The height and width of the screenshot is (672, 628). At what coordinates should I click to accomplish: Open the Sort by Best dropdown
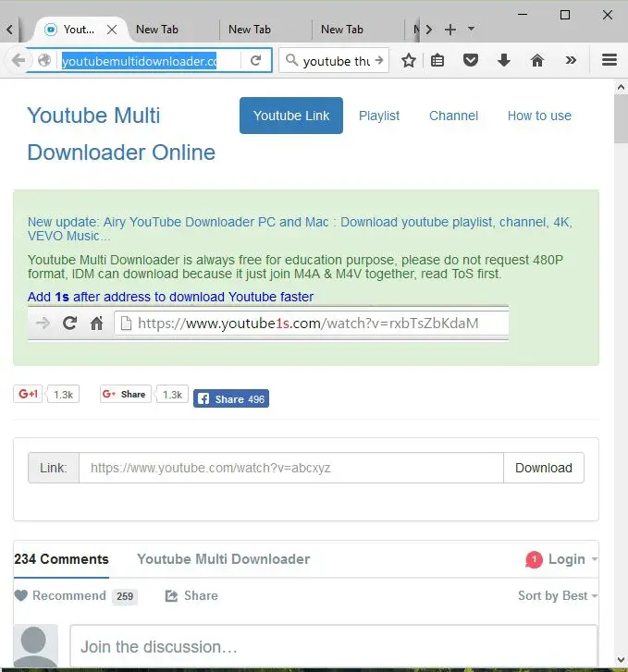tap(558, 595)
